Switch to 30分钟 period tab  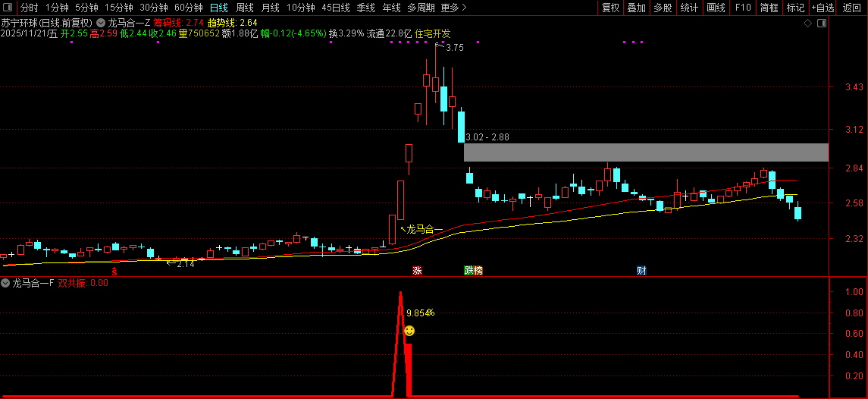coord(153,8)
